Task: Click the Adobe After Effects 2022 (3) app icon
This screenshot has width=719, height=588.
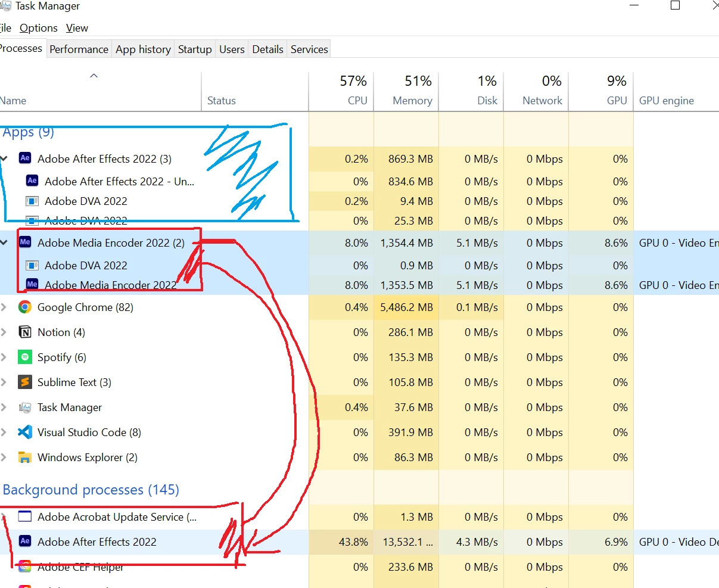Action: coord(25,158)
